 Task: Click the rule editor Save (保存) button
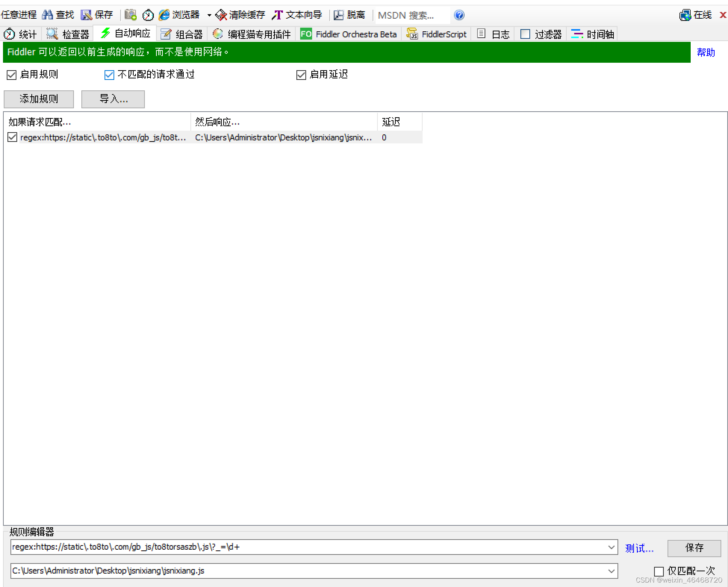pos(694,548)
